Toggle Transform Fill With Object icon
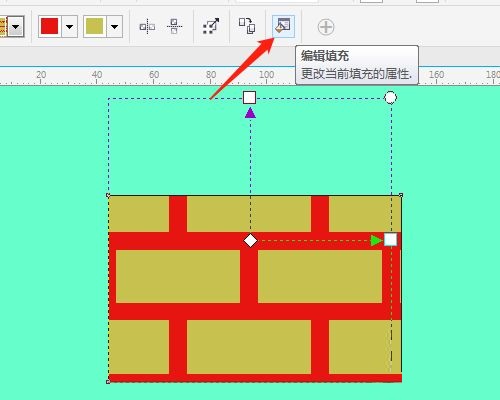 tap(211, 26)
